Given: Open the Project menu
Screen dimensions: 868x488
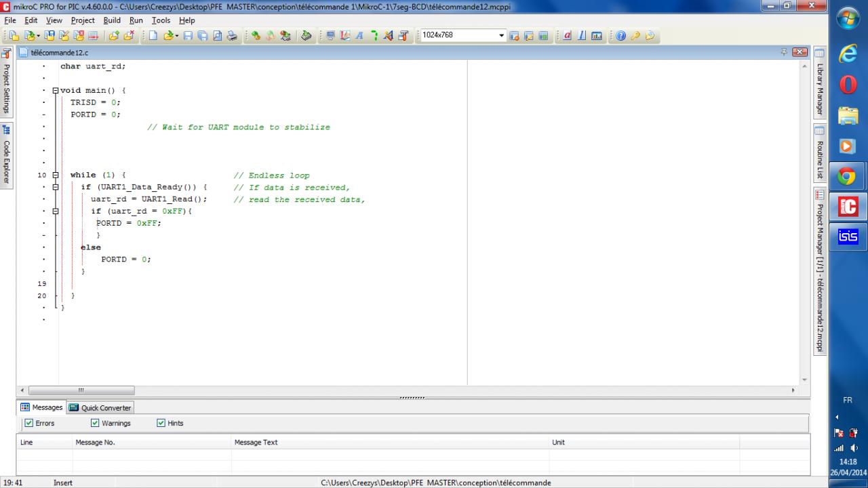Looking at the screenshot, I should click(x=83, y=20).
